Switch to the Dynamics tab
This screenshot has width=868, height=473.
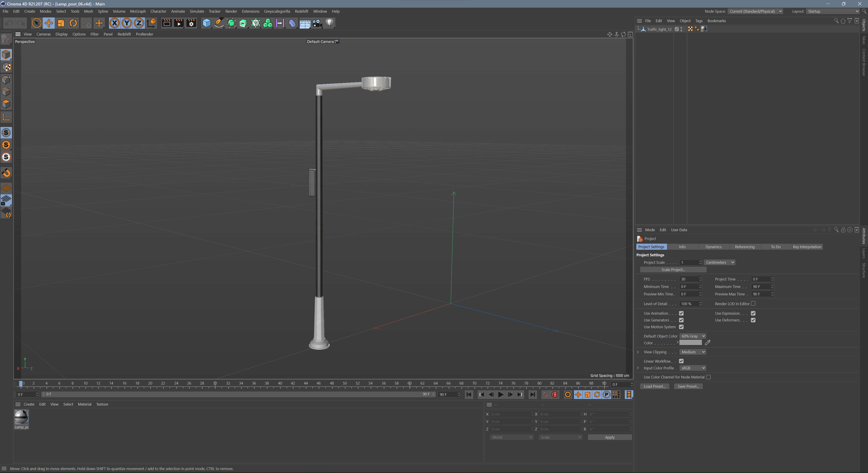[713, 247]
